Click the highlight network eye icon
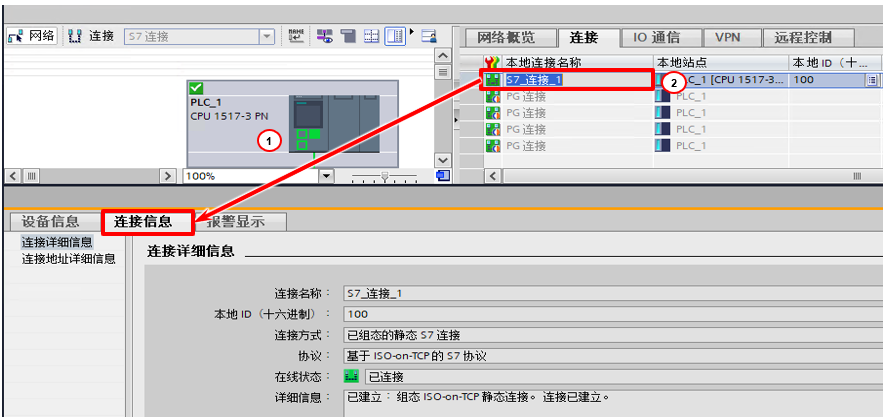This screenshot has height=417, width=885. [325, 36]
